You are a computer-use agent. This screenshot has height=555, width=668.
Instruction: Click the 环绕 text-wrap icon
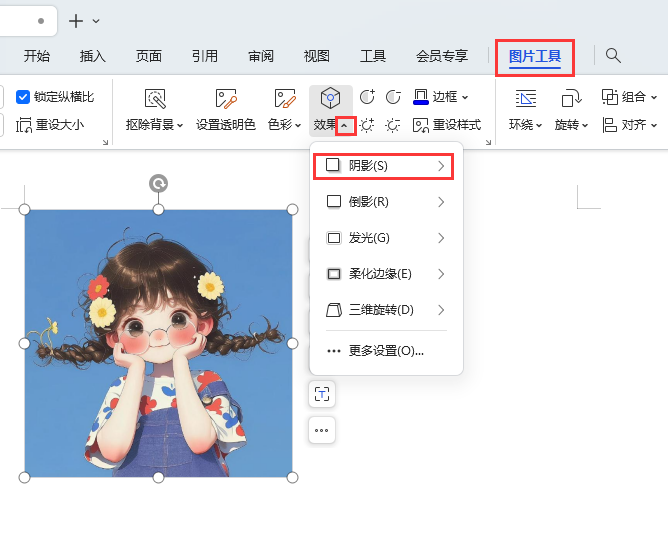(x=526, y=98)
